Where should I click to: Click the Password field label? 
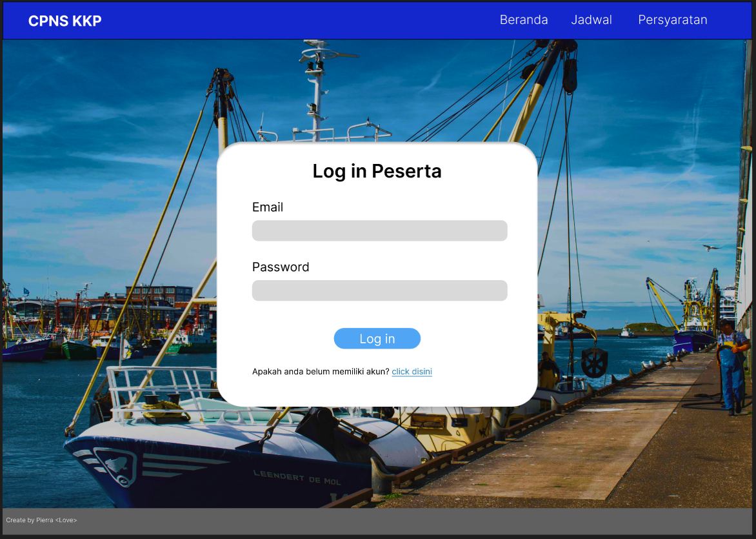click(281, 267)
